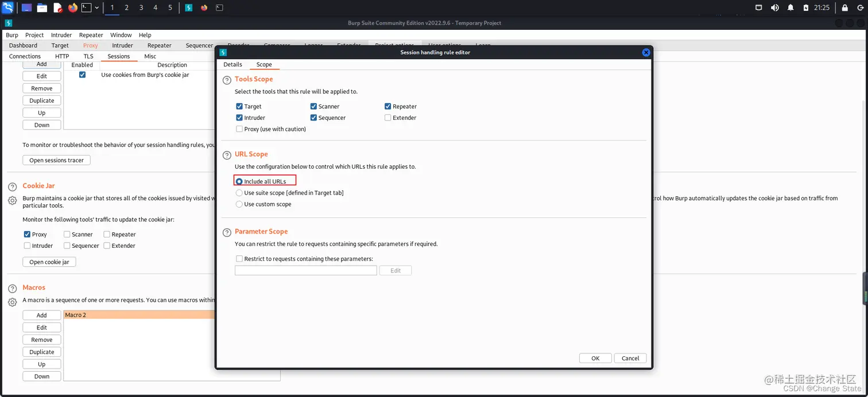Select the Scope tab in the dialog

coord(264,64)
